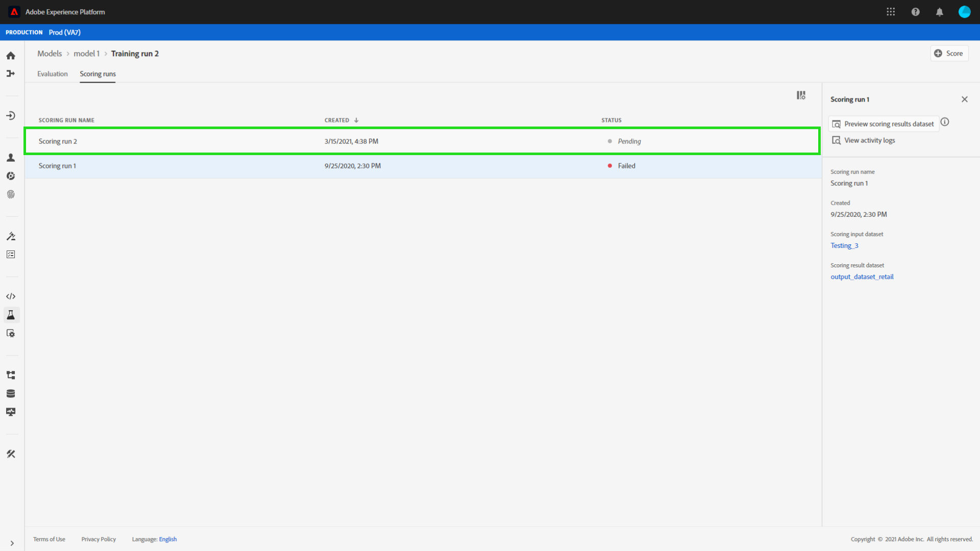Click the info icon beside Preview dataset
Image resolution: width=980 pixels, height=551 pixels.
point(945,122)
